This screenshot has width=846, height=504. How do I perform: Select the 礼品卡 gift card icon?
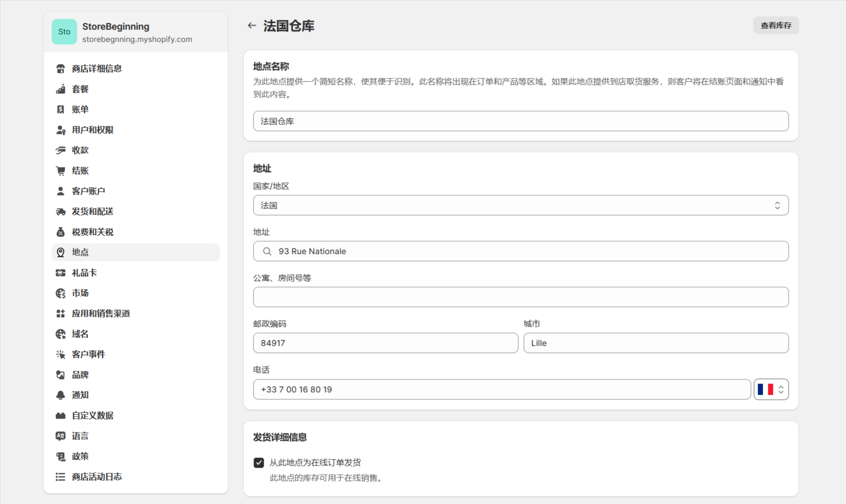(61, 272)
